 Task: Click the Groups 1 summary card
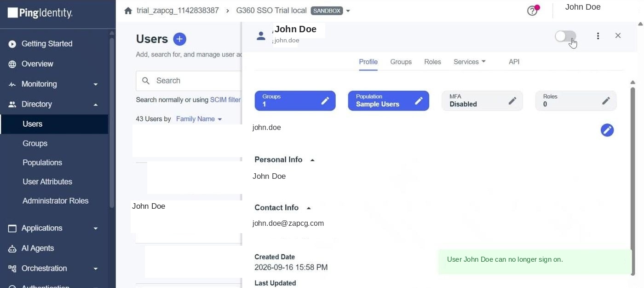295,101
